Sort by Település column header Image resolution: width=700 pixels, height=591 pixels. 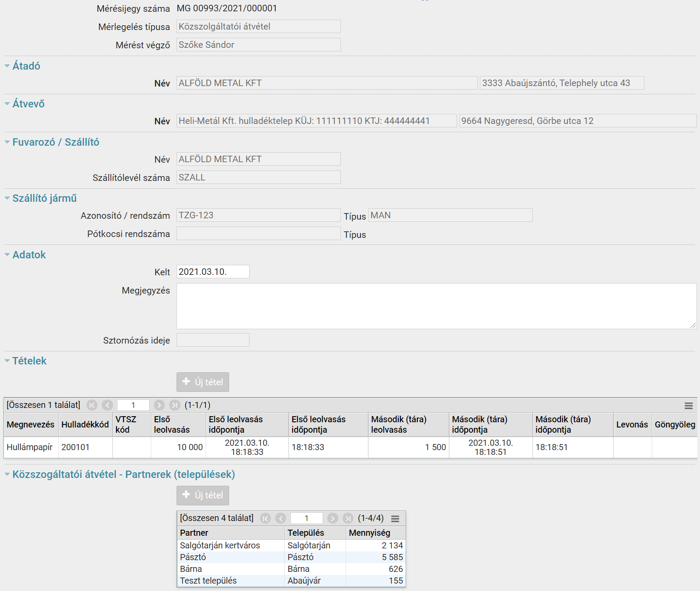[315, 533]
